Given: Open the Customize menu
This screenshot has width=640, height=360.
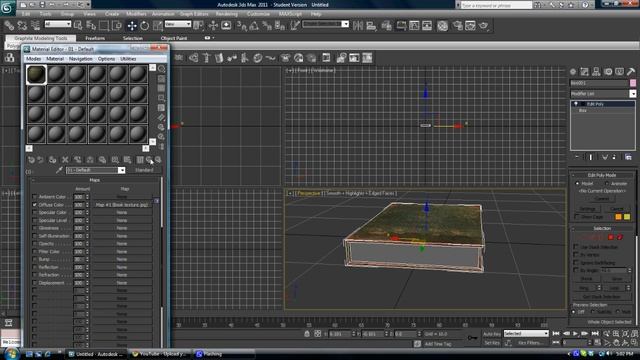Looking at the screenshot, I should [x=258, y=14].
